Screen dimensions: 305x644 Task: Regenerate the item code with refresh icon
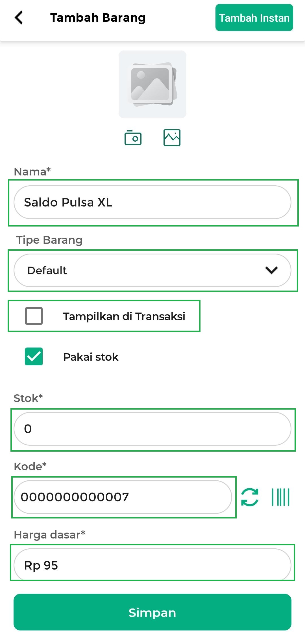pyautogui.click(x=250, y=497)
